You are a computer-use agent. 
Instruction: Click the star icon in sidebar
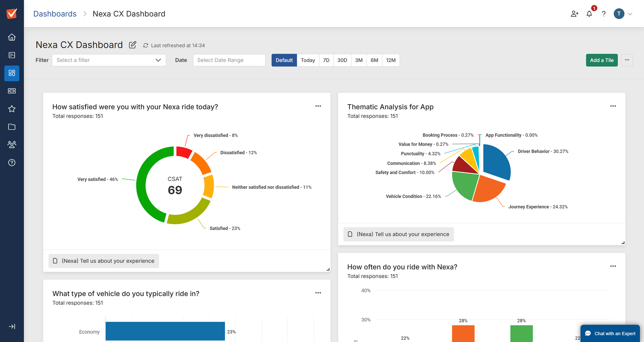pyautogui.click(x=12, y=109)
